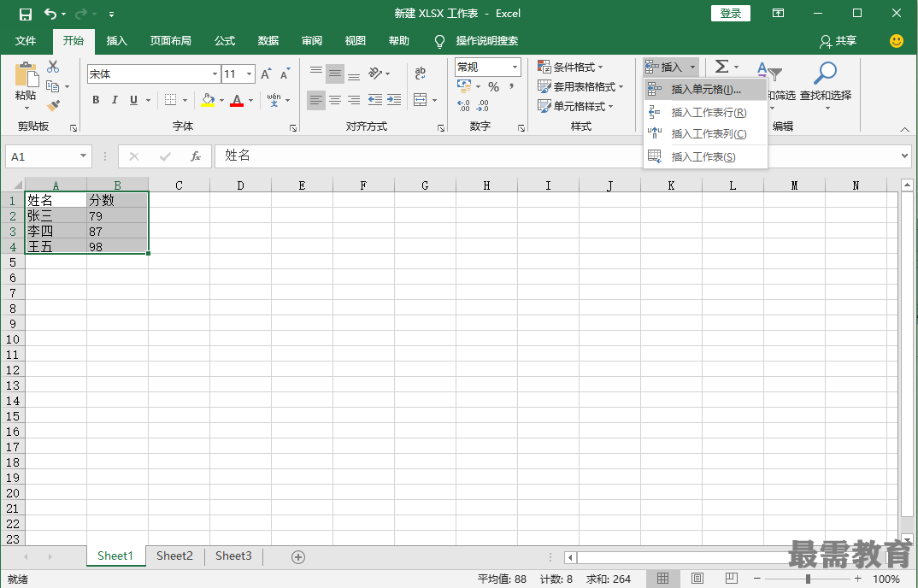Select the Format Painter brush icon
The height and width of the screenshot is (588, 918).
click(53, 105)
